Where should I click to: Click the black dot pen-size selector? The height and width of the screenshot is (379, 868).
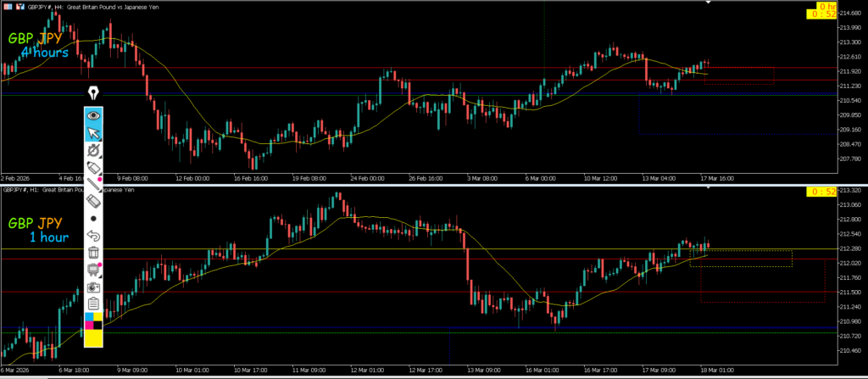coord(93,219)
